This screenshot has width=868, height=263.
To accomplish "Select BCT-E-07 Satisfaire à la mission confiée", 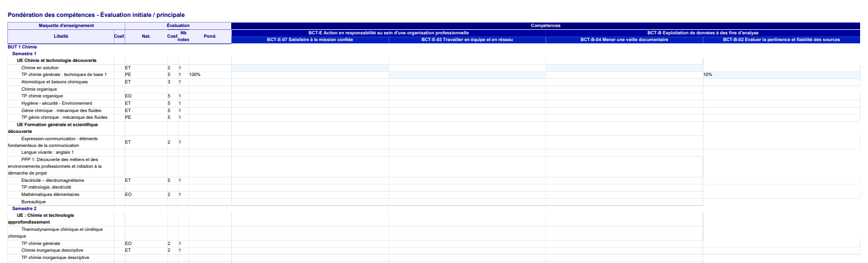I will (x=310, y=40).
